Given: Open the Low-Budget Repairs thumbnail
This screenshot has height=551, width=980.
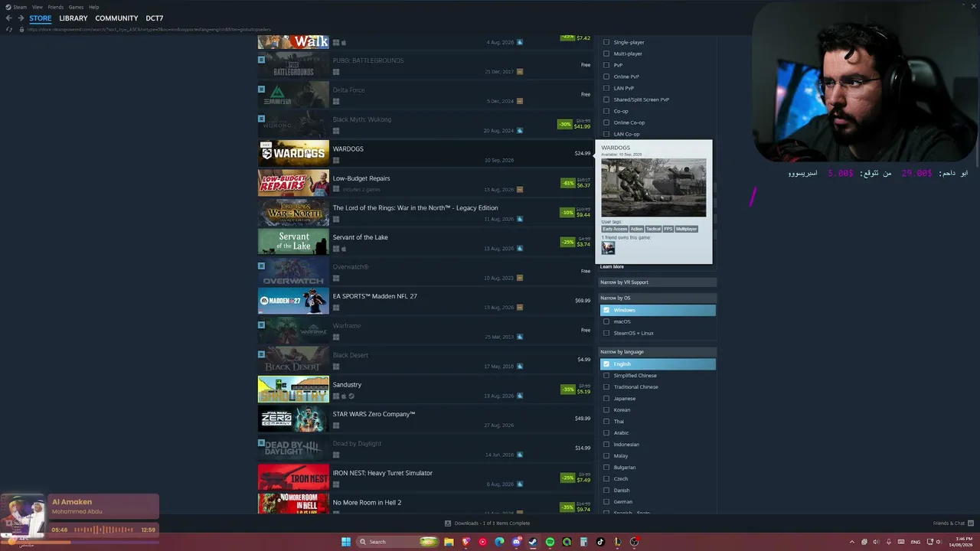Looking at the screenshot, I should 293,183.
